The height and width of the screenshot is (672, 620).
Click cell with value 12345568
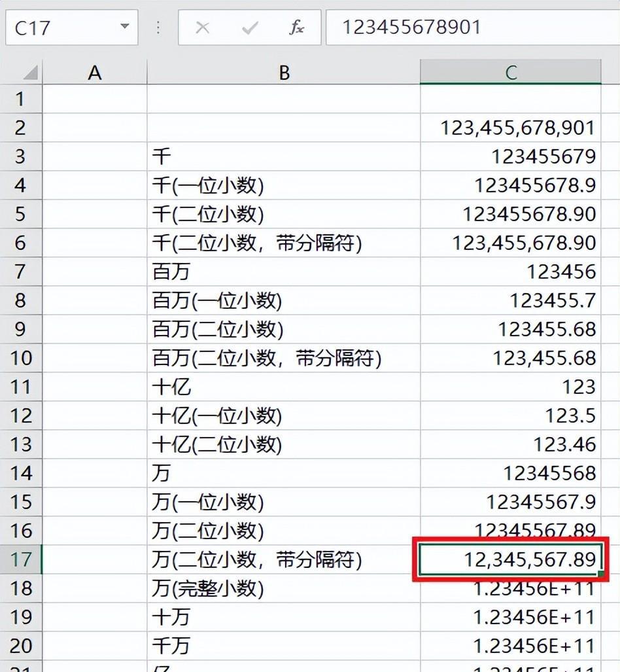(511, 473)
